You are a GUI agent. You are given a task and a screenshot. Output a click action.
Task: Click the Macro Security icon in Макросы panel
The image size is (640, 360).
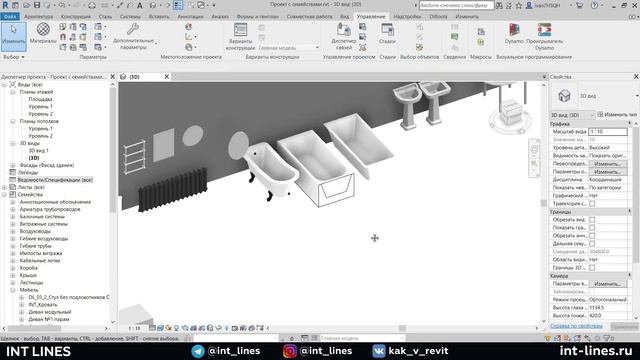pos(481,42)
